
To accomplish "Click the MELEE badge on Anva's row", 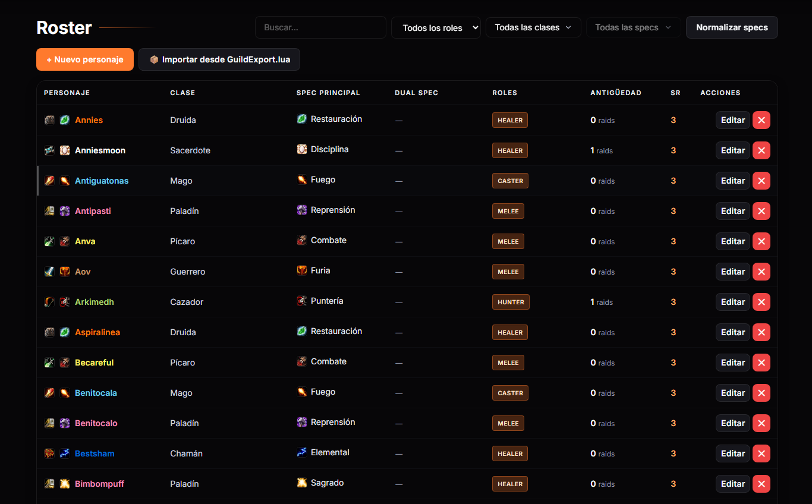I will (508, 241).
